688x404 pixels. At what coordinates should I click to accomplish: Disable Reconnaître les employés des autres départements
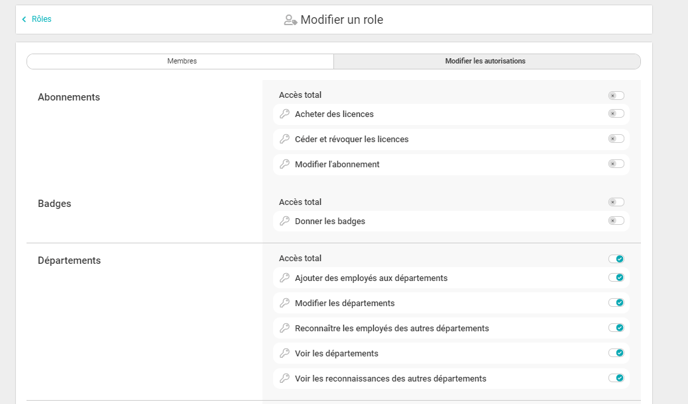point(616,328)
